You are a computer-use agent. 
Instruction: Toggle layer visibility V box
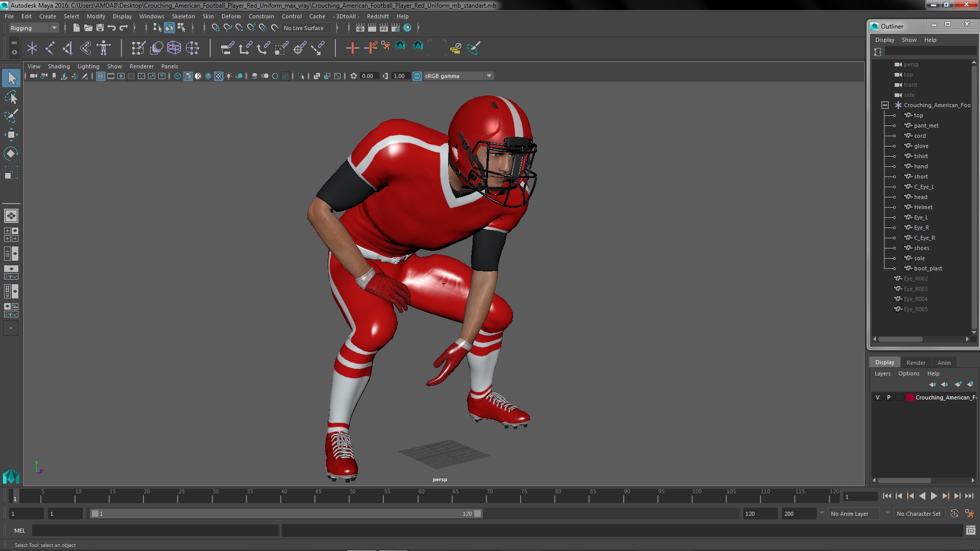[877, 397]
